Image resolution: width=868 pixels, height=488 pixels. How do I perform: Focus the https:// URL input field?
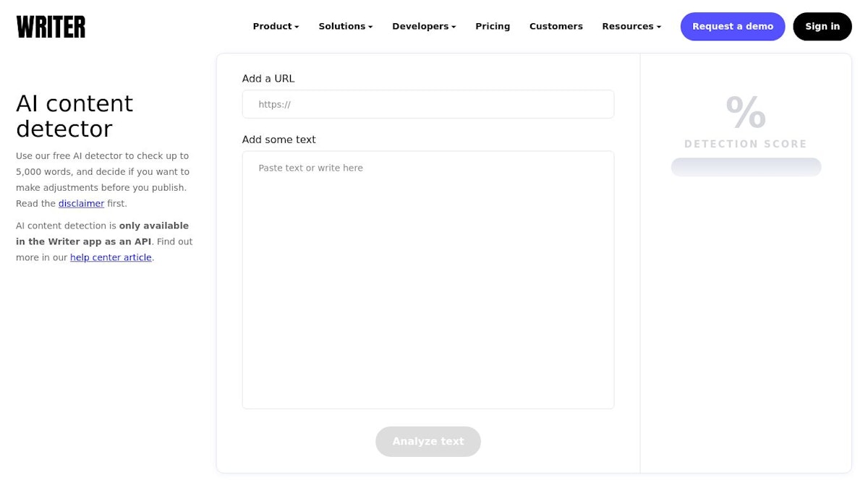point(428,104)
